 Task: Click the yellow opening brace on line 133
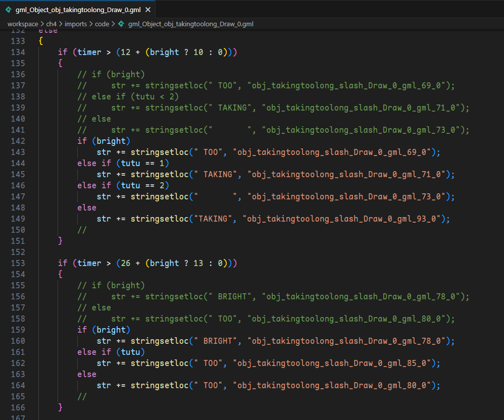pyautogui.click(x=41, y=41)
